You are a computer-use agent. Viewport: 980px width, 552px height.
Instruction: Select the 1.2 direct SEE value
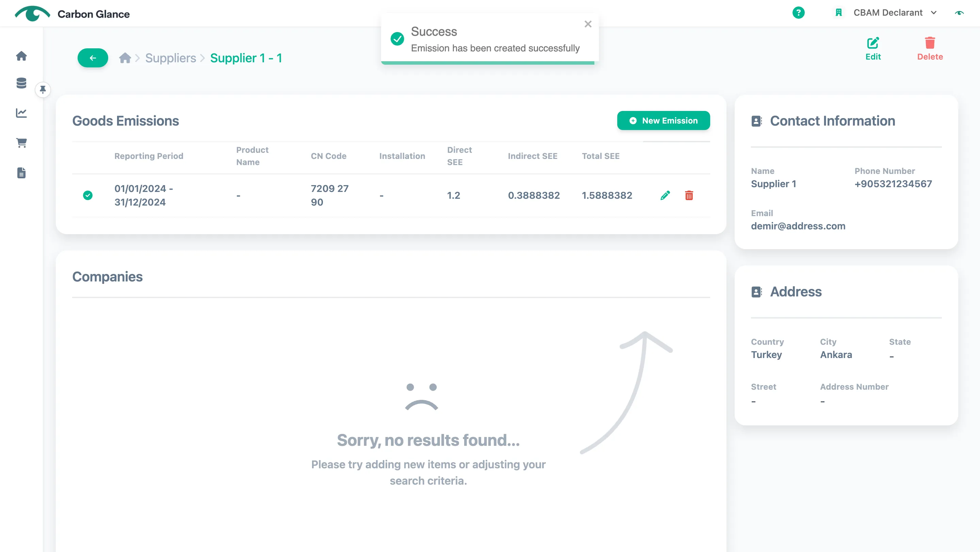tap(454, 195)
